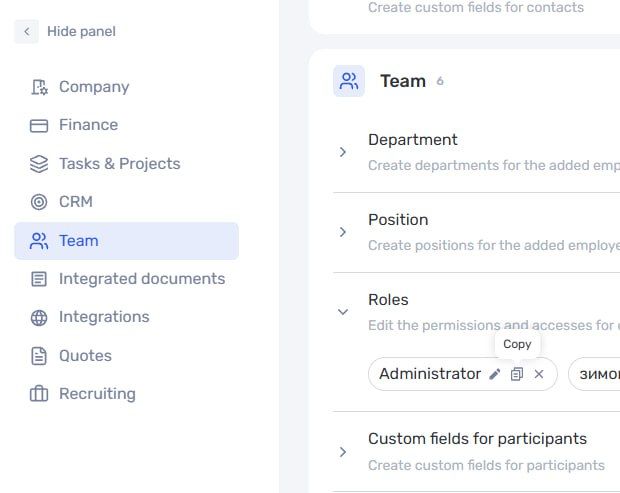Expand Custom fields for participants chevron

point(343,452)
